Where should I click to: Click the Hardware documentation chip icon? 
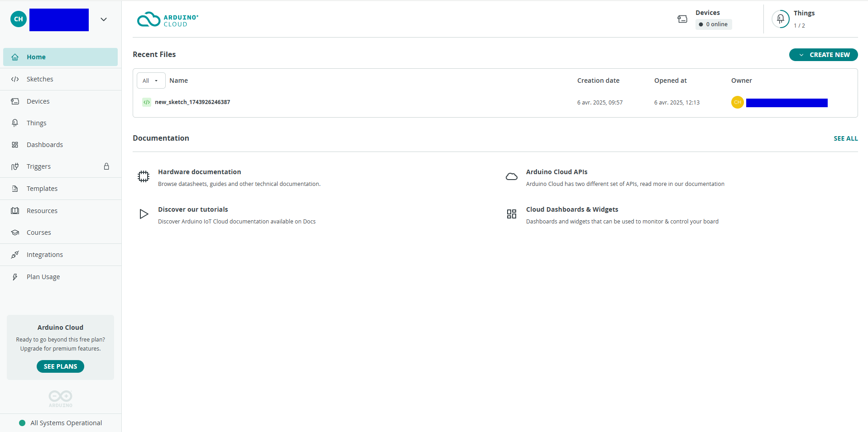click(x=144, y=176)
